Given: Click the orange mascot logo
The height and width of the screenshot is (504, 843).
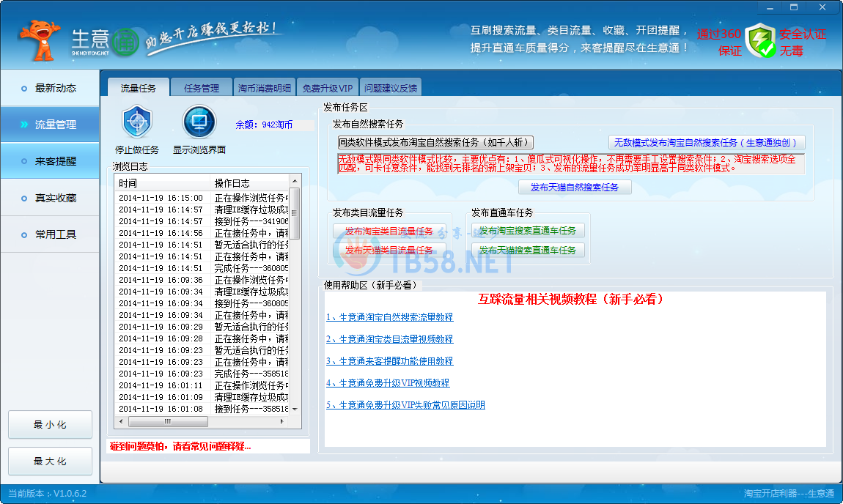Looking at the screenshot, I should (40, 40).
